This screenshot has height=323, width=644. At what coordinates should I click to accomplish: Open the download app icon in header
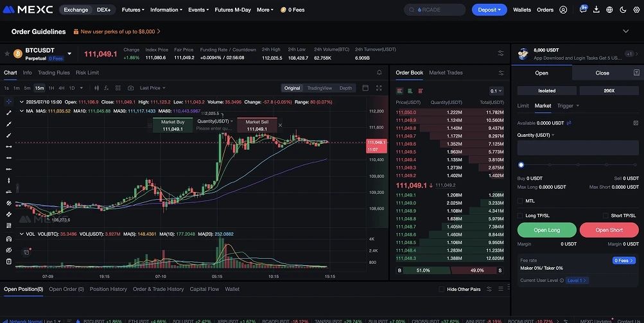pos(596,10)
